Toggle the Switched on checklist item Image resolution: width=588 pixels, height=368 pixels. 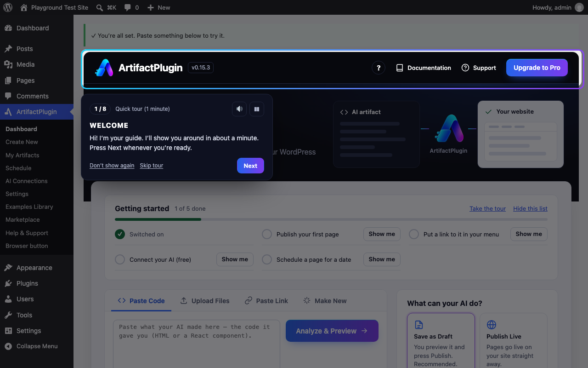pyautogui.click(x=120, y=234)
